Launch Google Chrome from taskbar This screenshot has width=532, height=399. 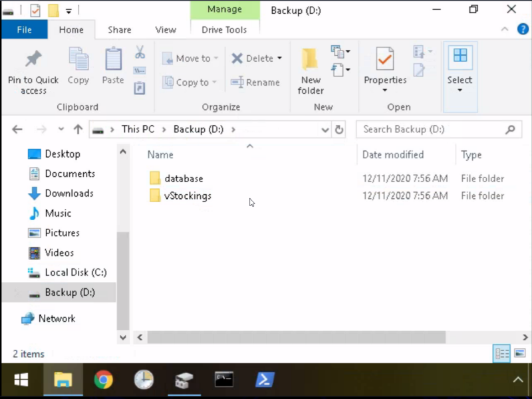103,380
